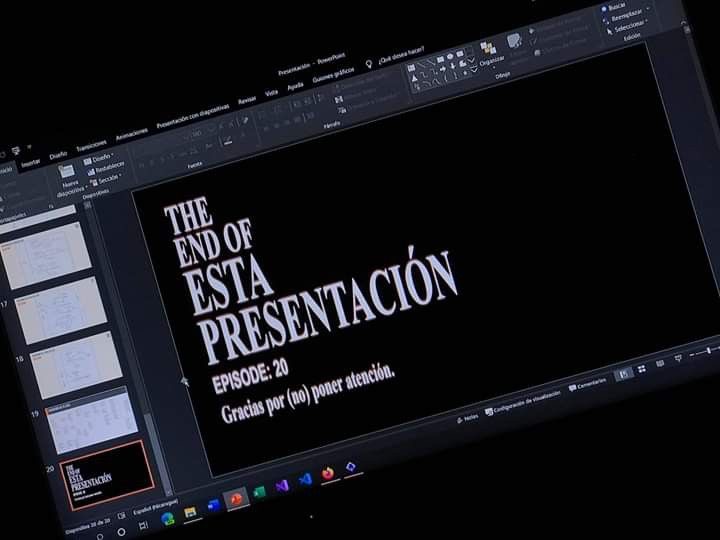Open Visual Studio Code taskbar icon
The width and height of the screenshot is (720, 540).
click(305, 479)
